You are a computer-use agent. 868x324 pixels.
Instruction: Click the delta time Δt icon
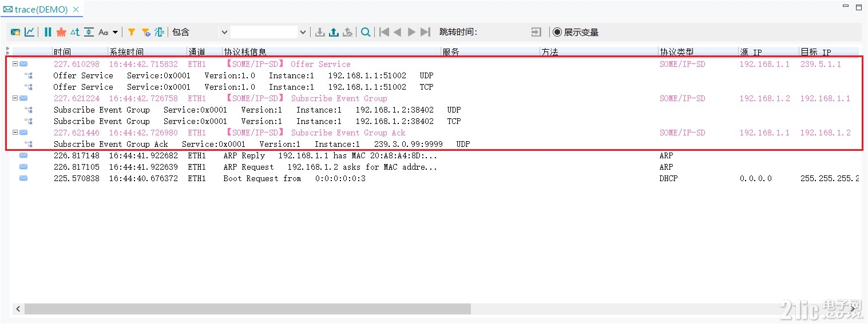coord(75,32)
